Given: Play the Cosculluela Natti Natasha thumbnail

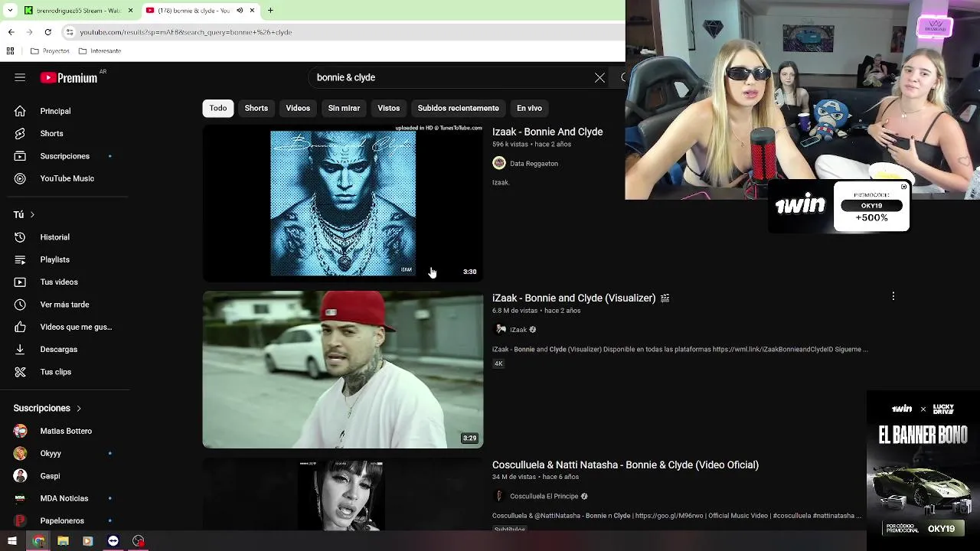Looking at the screenshot, I should pos(343,494).
